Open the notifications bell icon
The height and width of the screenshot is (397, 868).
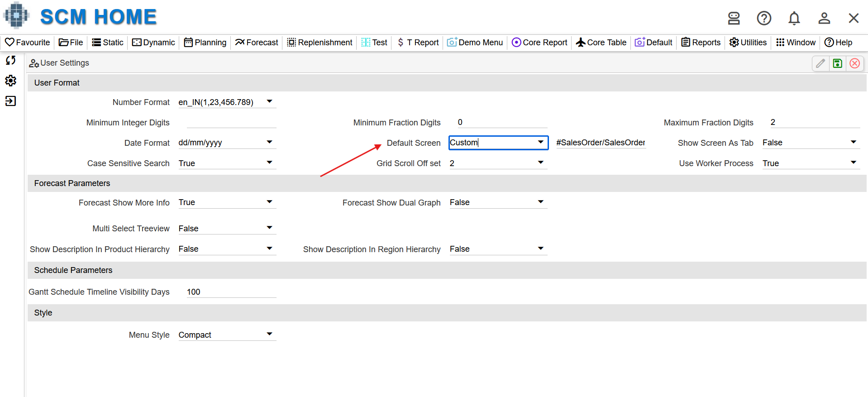tap(794, 18)
